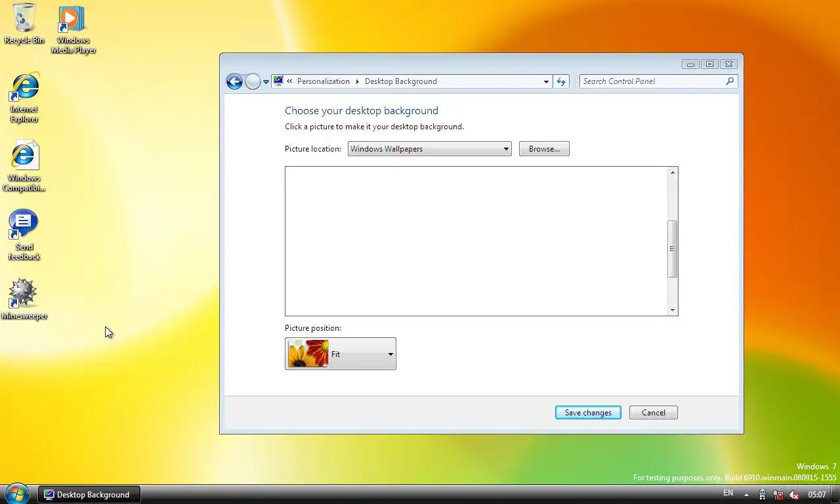This screenshot has width=840, height=504.
Task: Click the Show desktop strip
Action: pos(835,495)
